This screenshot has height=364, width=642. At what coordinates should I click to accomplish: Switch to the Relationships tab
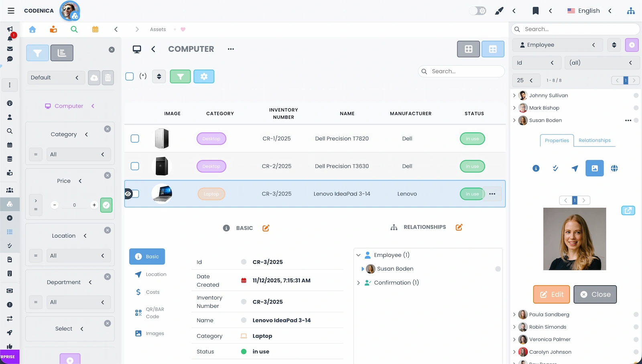click(595, 140)
